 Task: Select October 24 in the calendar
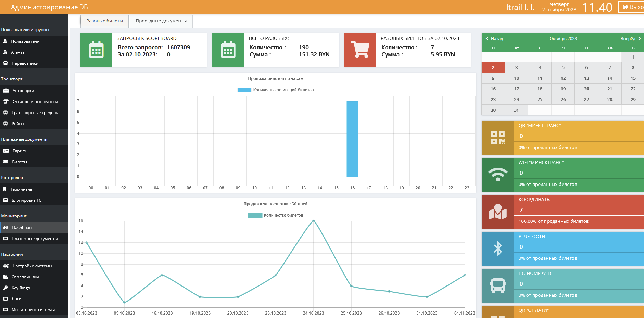(x=516, y=100)
